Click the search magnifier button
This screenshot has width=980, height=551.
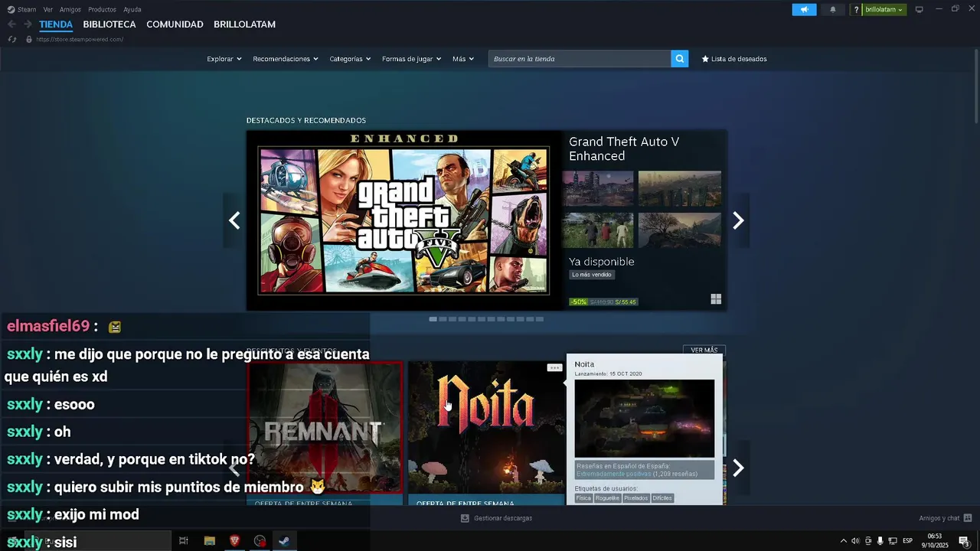679,59
